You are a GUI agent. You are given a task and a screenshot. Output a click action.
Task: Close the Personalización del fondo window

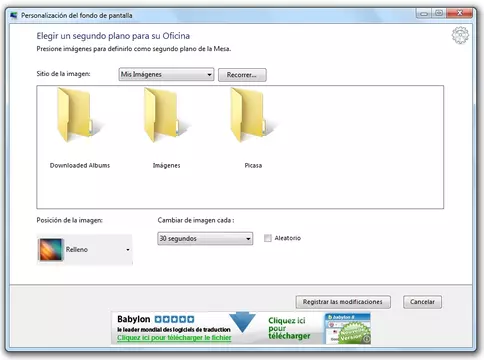459,13
